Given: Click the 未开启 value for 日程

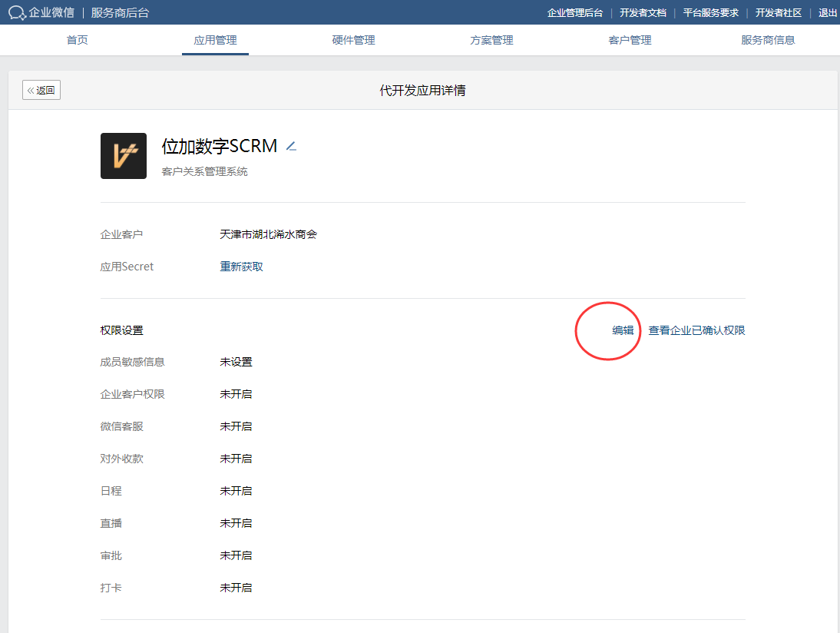Looking at the screenshot, I should pos(236,490).
